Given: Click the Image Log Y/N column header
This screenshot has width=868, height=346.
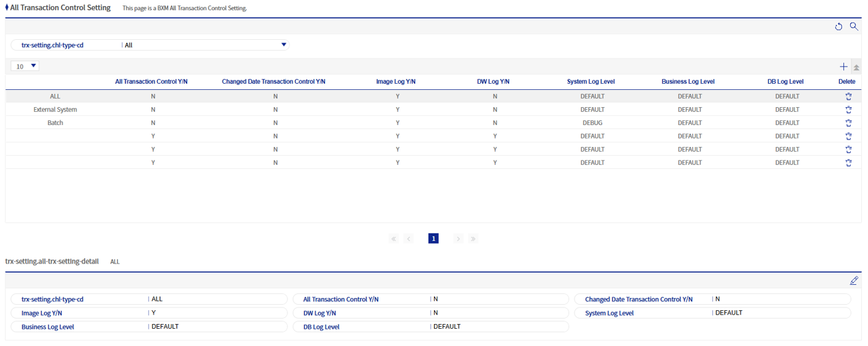Looking at the screenshot, I should (x=396, y=82).
